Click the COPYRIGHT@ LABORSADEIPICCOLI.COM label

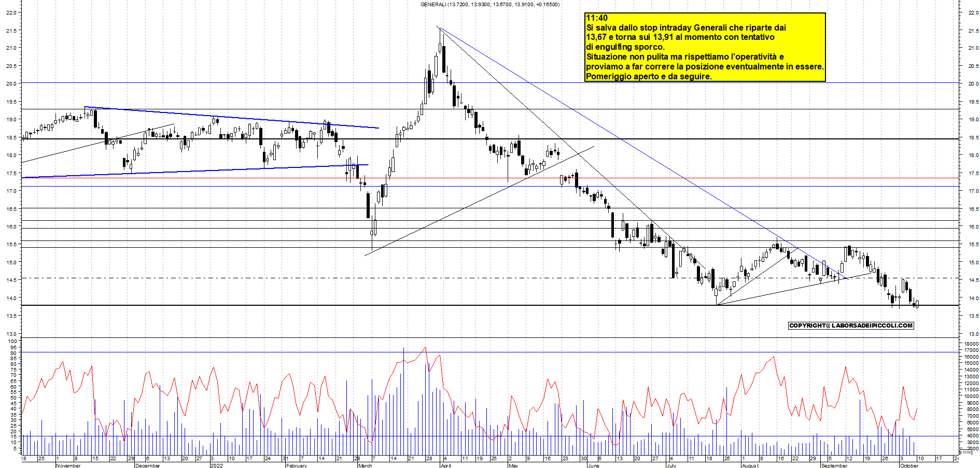click(851, 325)
